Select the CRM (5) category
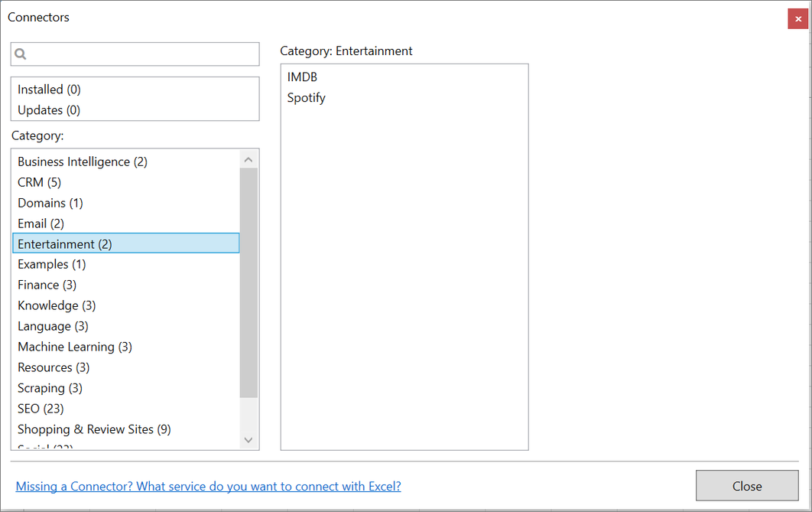The height and width of the screenshot is (512, 812). (x=40, y=182)
